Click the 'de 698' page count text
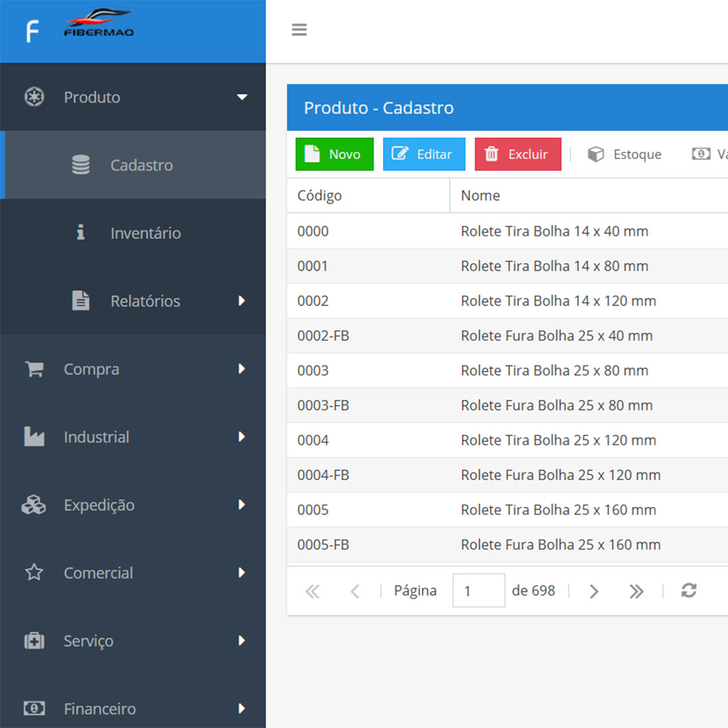 [533, 590]
